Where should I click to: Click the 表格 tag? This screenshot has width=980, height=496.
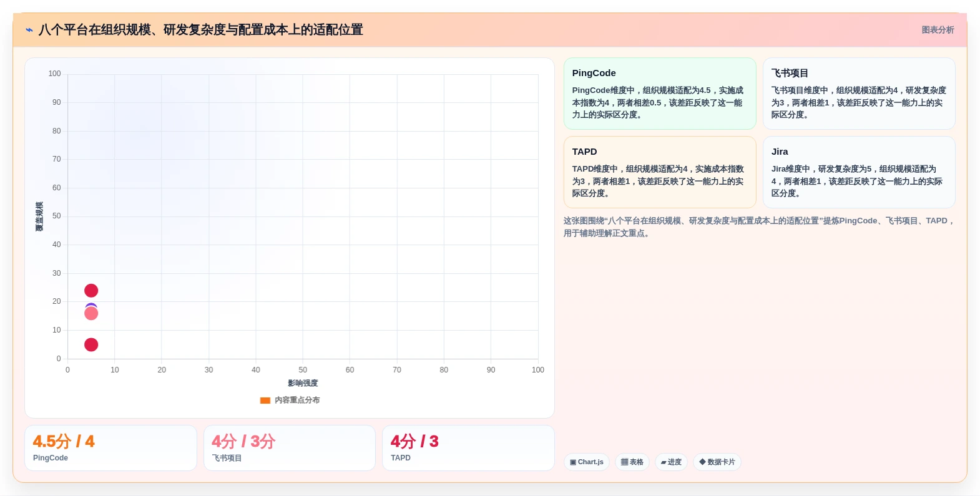coord(632,462)
